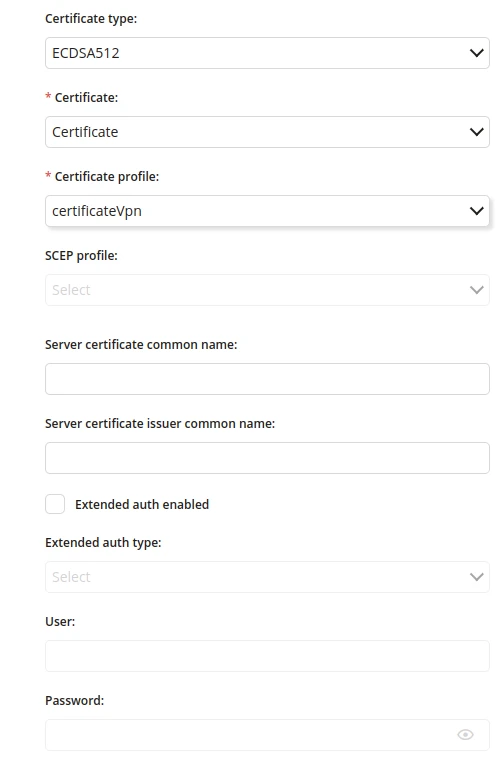Open the Certificate type dropdown showing ECDSA512

267,53
